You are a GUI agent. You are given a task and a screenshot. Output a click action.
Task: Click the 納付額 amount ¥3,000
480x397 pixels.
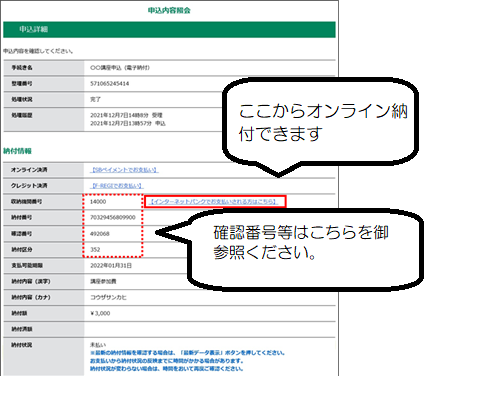coord(100,313)
